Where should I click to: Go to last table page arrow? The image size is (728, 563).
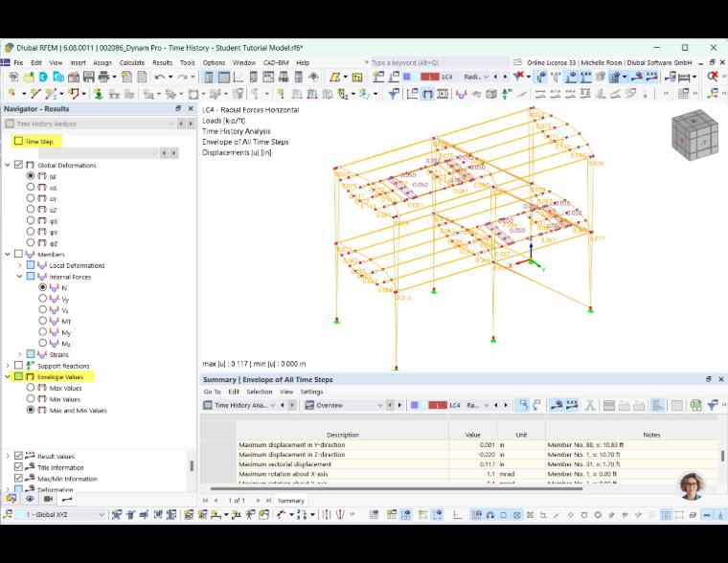(x=268, y=501)
